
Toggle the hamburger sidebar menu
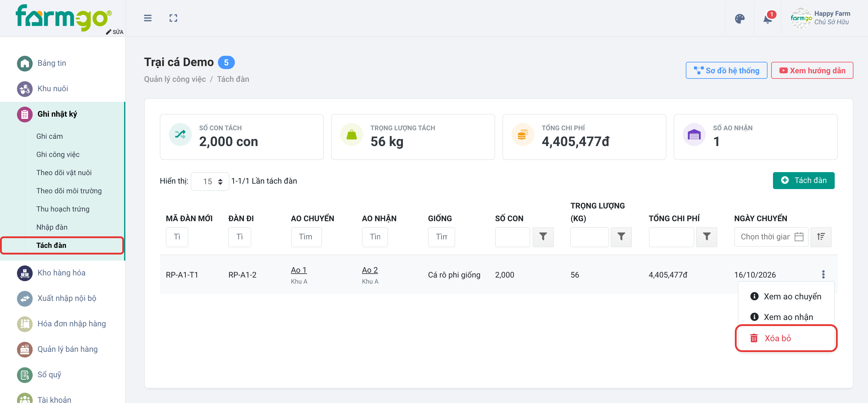click(x=148, y=18)
